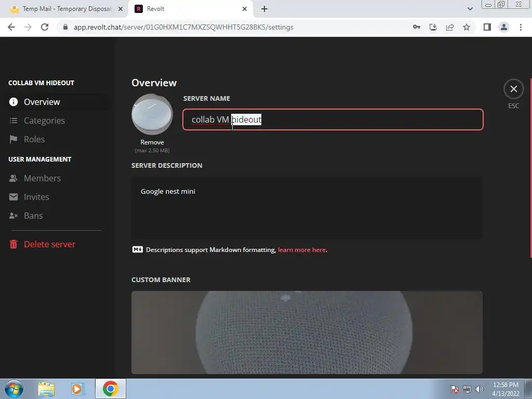Click the site lock icon
Screen dimensions: 532x399
65,27
